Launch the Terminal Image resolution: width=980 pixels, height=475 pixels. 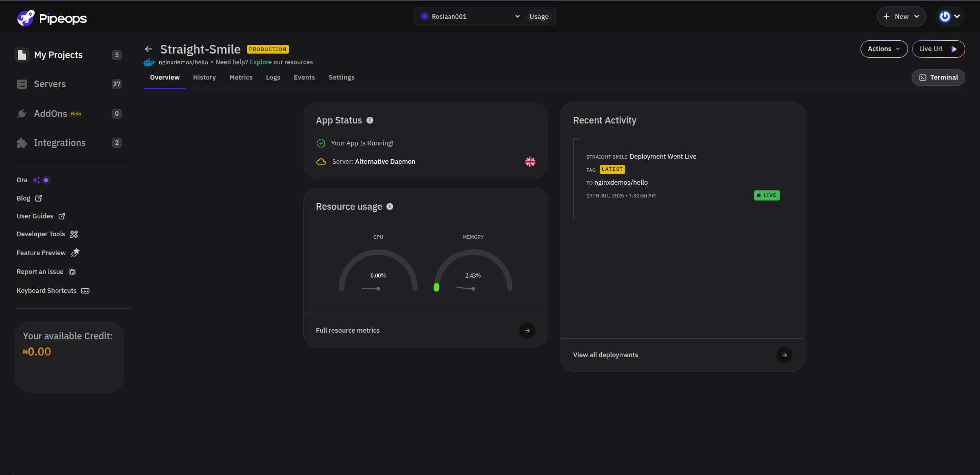point(938,78)
